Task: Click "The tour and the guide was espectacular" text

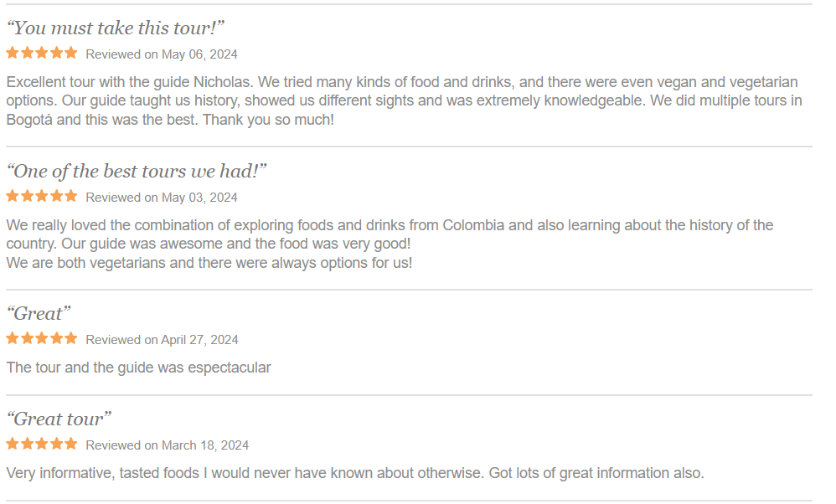Action: pos(138,368)
